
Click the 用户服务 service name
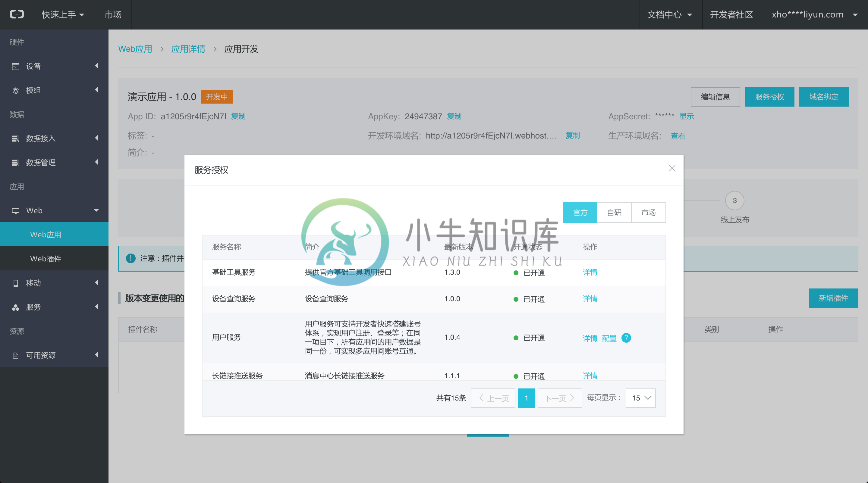coord(227,338)
